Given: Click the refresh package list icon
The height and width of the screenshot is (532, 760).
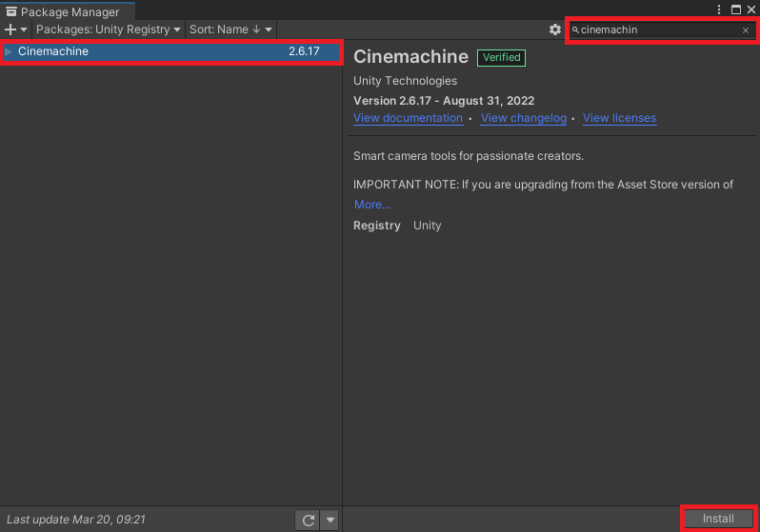Looking at the screenshot, I should click(x=308, y=520).
